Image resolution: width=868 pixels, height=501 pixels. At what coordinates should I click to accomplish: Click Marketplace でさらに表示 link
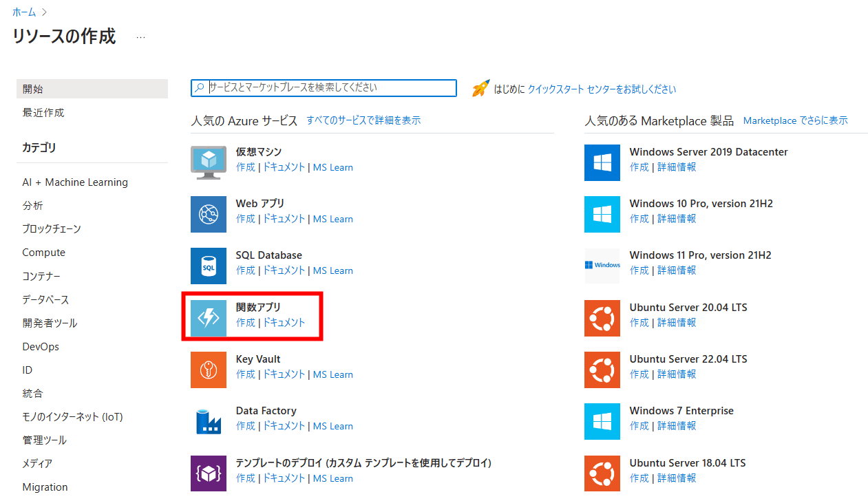[x=796, y=120]
